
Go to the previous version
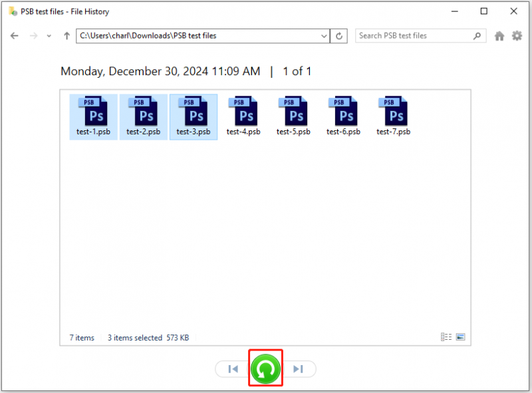pyautogui.click(x=233, y=369)
